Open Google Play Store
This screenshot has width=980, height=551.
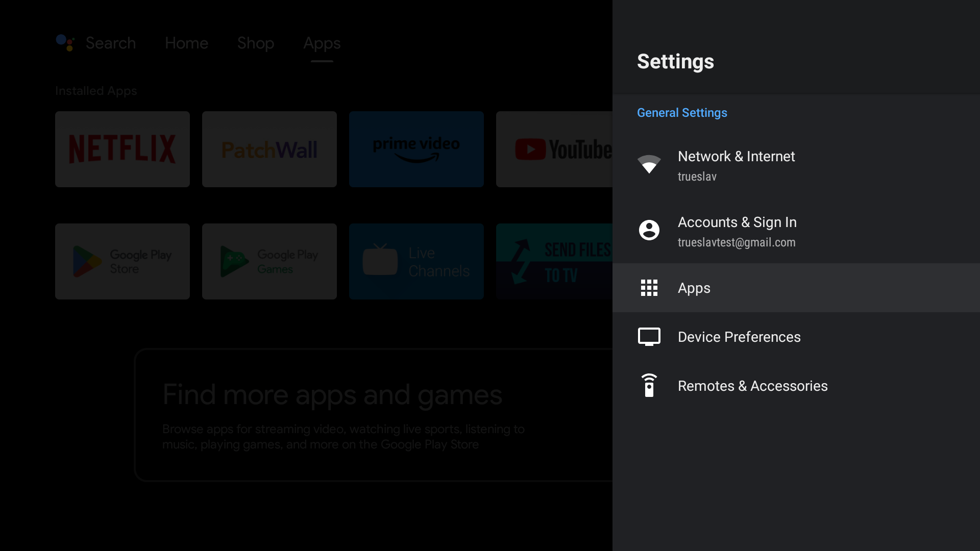122,261
